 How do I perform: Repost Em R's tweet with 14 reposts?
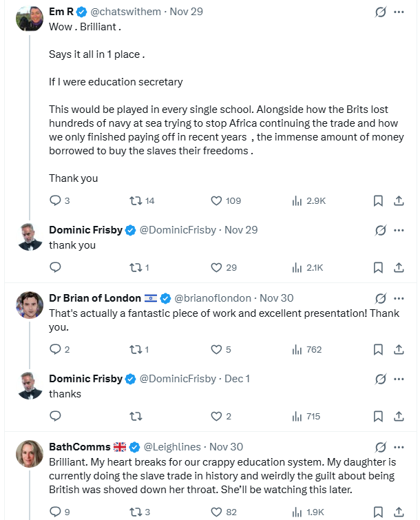tap(136, 200)
